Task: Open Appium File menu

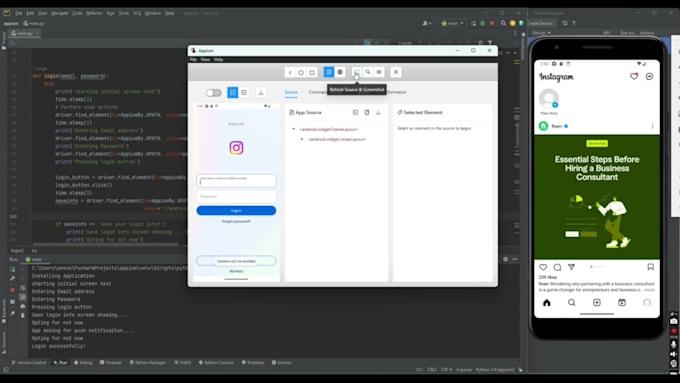Action: pyautogui.click(x=193, y=59)
